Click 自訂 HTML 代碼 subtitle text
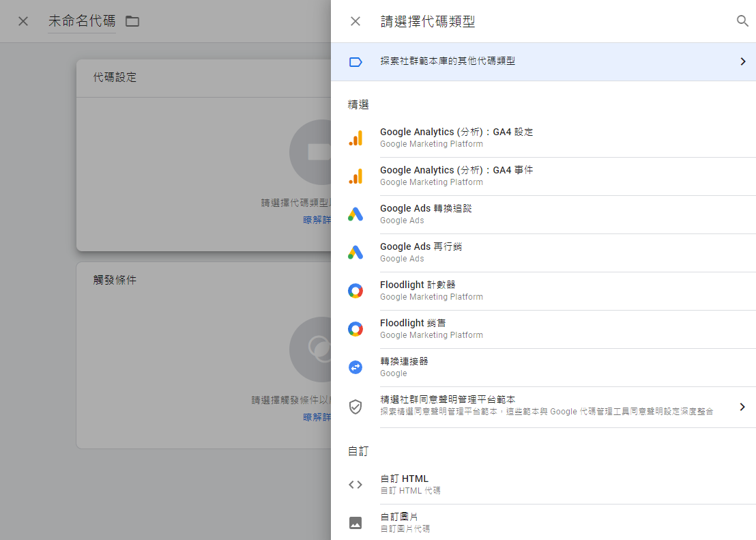This screenshot has width=756, height=540. pos(410,491)
